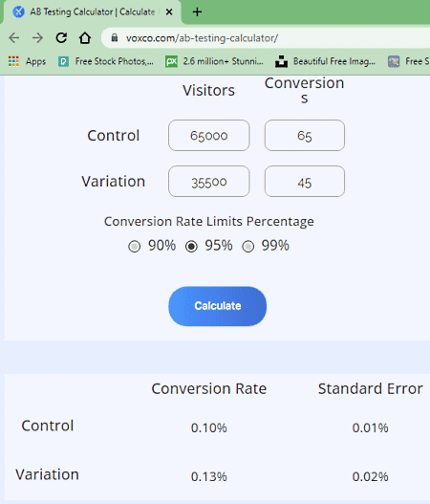This screenshot has width=430, height=504.
Task: Click the Conversion Rate column header
Action: (209, 388)
